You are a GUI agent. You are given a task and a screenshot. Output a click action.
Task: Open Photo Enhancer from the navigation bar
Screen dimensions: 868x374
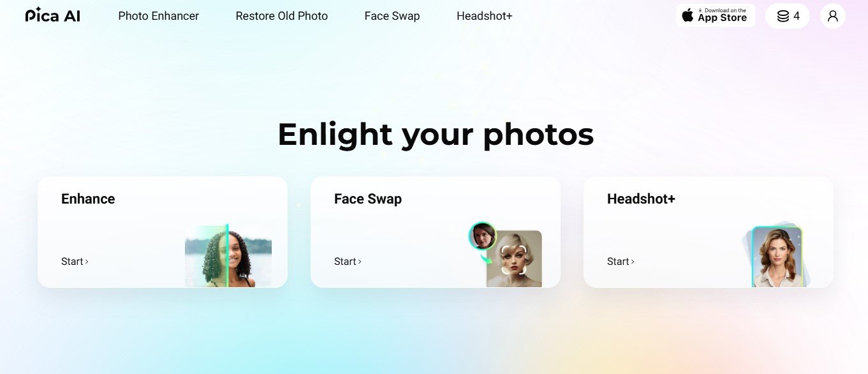(159, 16)
